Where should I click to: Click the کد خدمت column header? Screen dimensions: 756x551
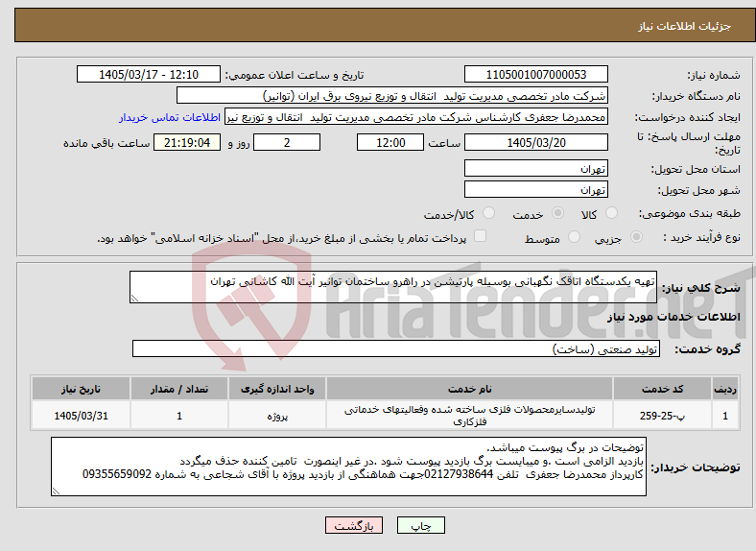pyautogui.click(x=663, y=389)
